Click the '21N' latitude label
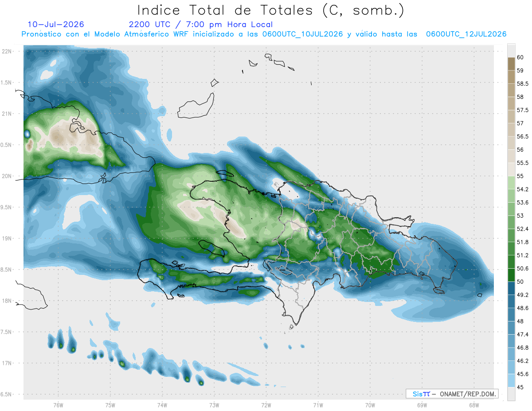This screenshot has width=532, height=411. click(7, 114)
